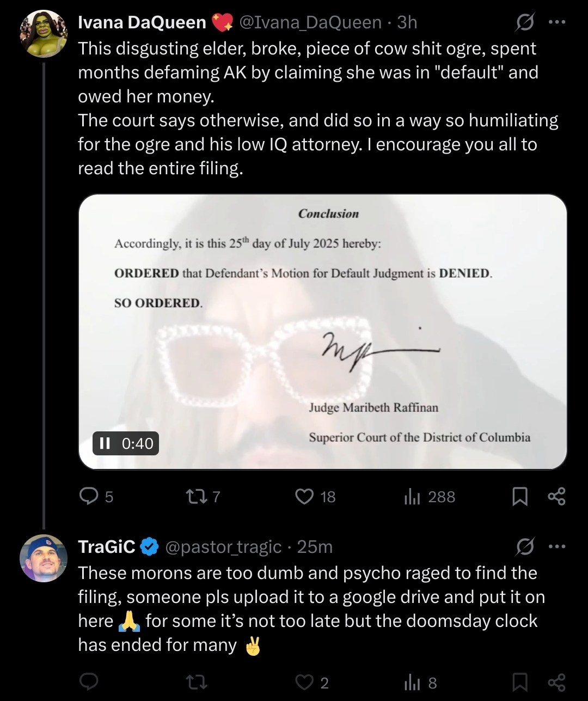Pause the video at 0:40
Screen dimensions: 588x701
click(102, 443)
